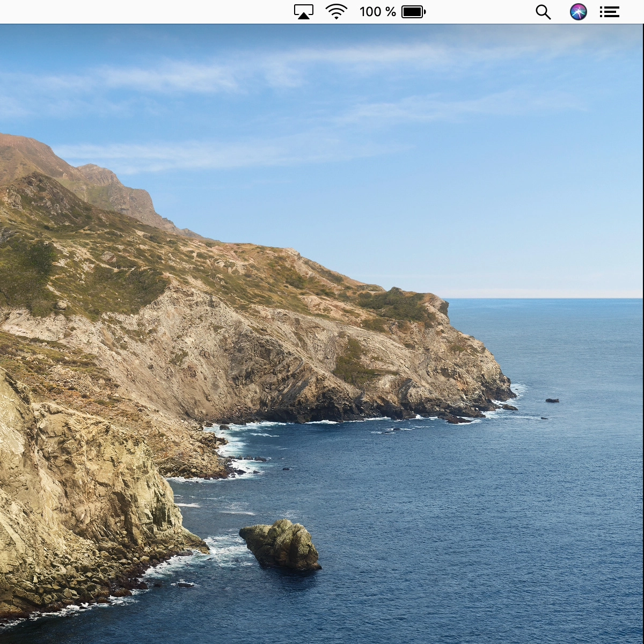The width and height of the screenshot is (644, 644).
Task: Click the 100 % battery label
Action: [x=377, y=11]
